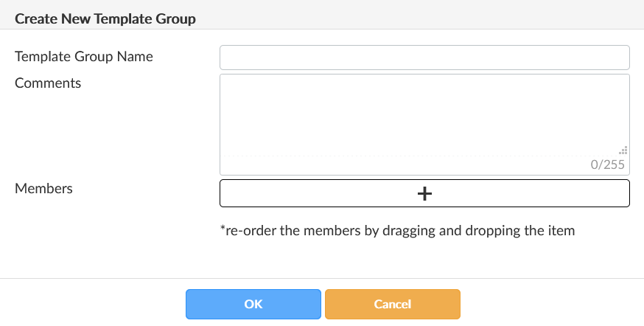The width and height of the screenshot is (644, 326).
Task: Confirm the new template group with OK
Action: pos(253,304)
